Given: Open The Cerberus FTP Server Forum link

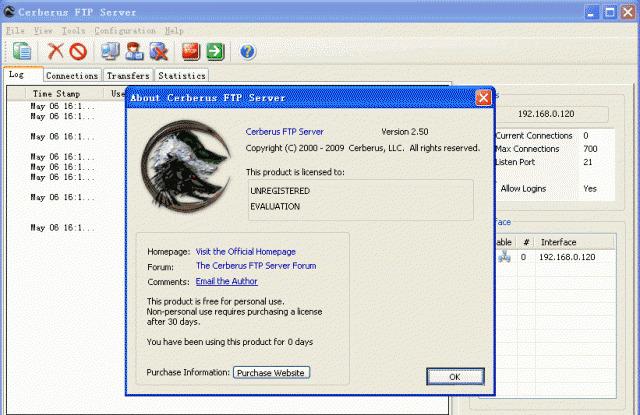Looking at the screenshot, I should click(256, 266).
